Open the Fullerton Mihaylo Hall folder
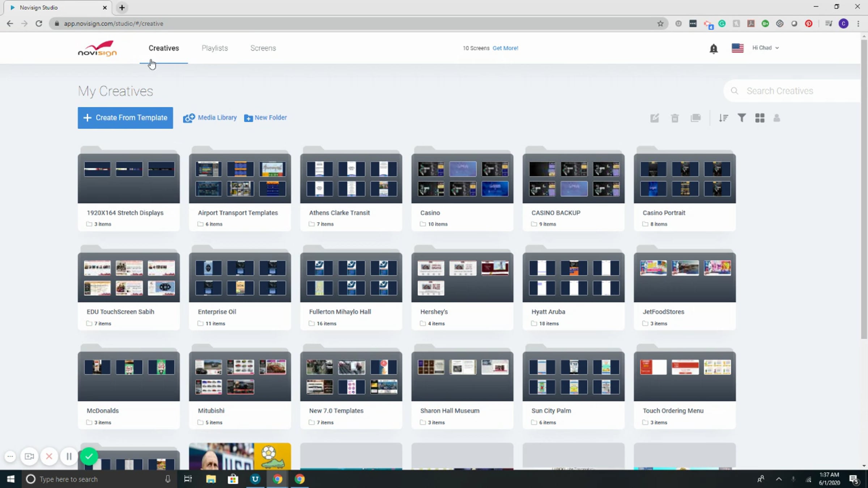 [x=351, y=287]
